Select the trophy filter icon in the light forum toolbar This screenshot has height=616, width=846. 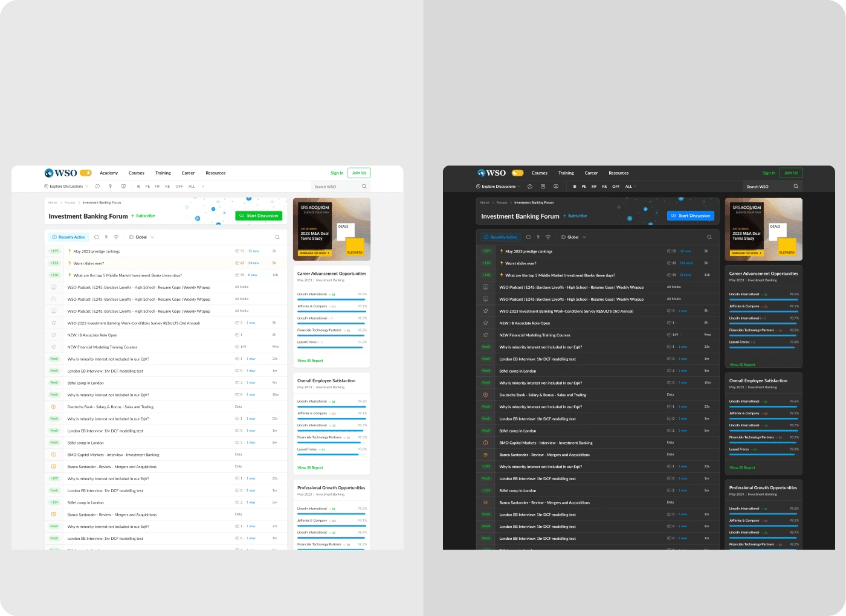[116, 237]
